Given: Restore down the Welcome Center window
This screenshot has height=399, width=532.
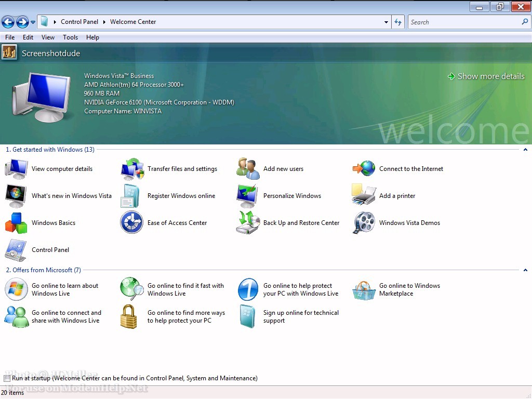Looking at the screenshot, I should 499,7.
